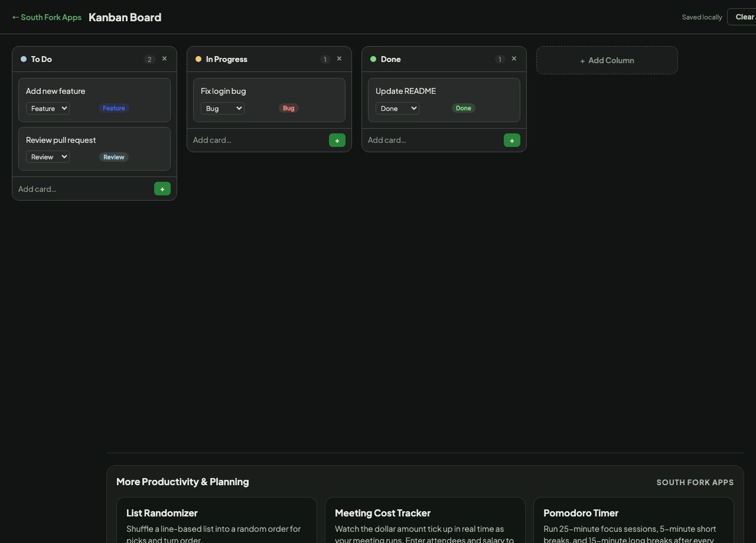
Task: Add card to To Do with plus button
Action: pyautogui.click(x=162, y=189)
